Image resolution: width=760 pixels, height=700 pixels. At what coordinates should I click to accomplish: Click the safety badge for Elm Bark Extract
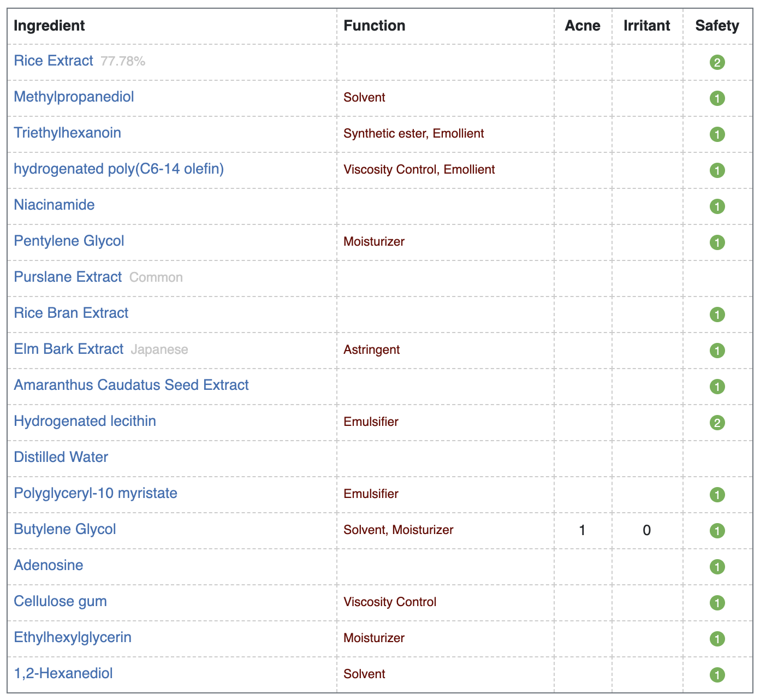(x=717, y=351)
